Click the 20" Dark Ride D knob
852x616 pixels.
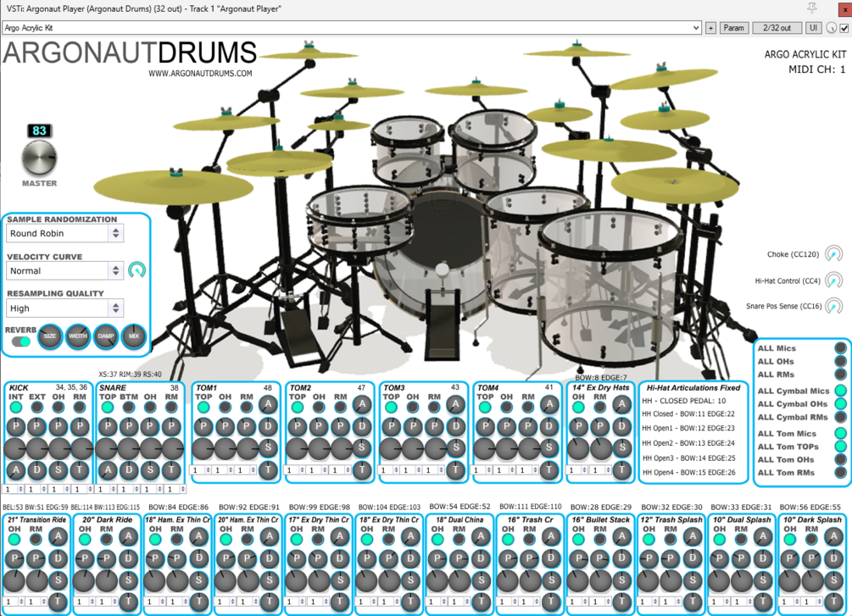click(x=128, y=558)
